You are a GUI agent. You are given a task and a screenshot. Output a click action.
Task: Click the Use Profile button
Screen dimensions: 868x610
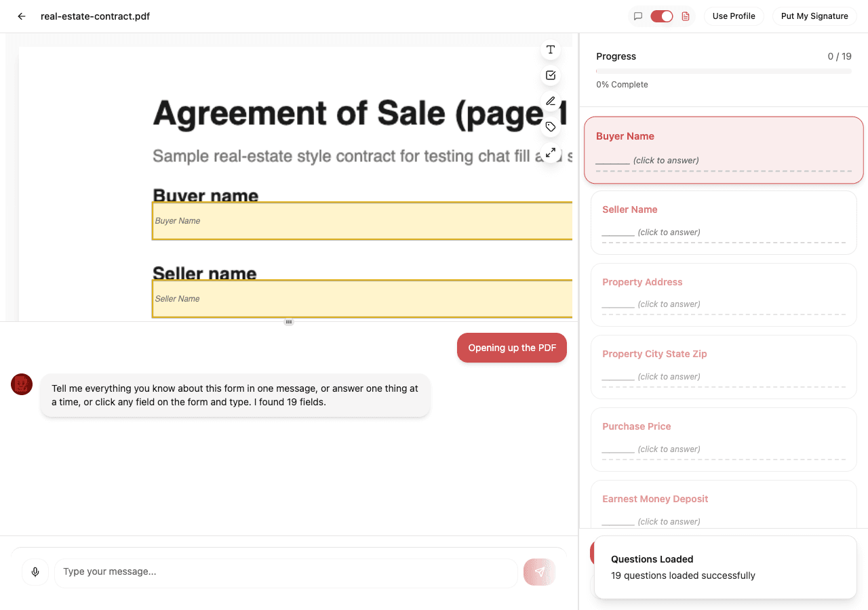734,16
